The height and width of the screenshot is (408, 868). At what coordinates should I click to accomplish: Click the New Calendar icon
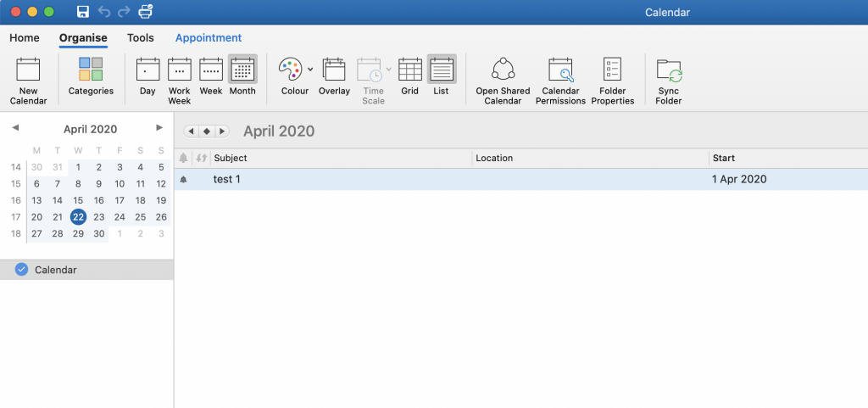pyautogui.click(x=28, y=70)
